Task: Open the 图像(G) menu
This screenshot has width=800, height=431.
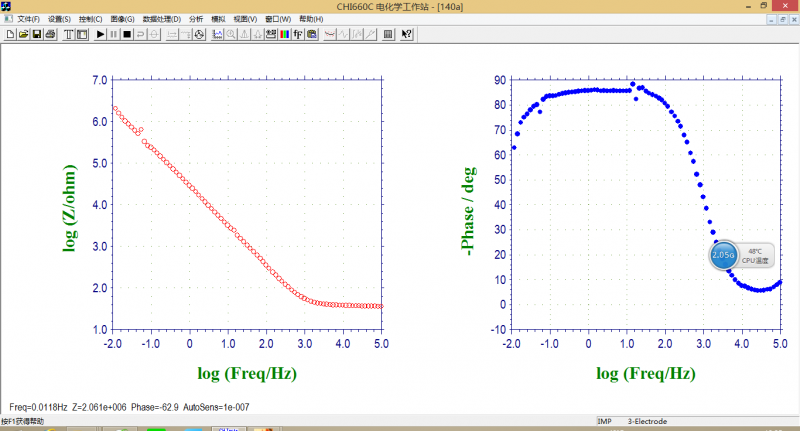Action: [x=122, y=19]
